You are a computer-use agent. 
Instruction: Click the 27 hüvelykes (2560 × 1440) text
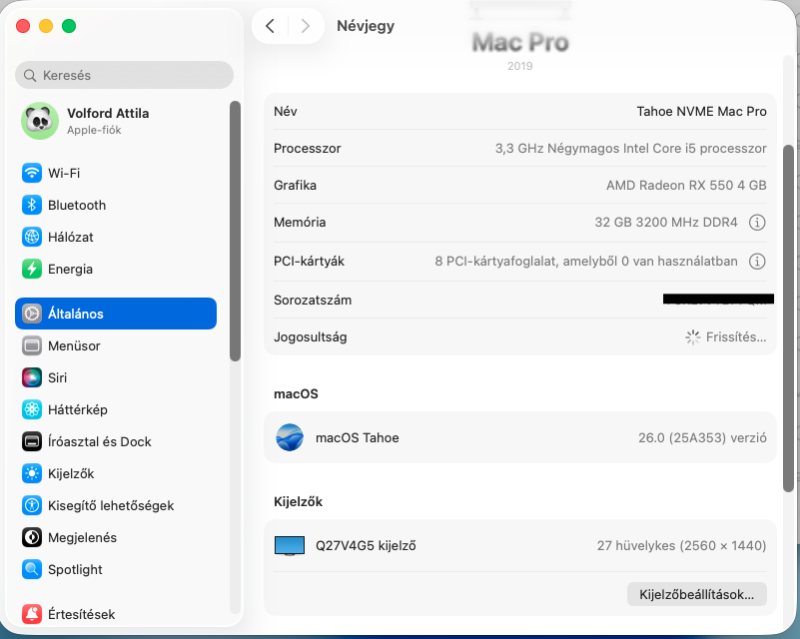coord(682,546)
